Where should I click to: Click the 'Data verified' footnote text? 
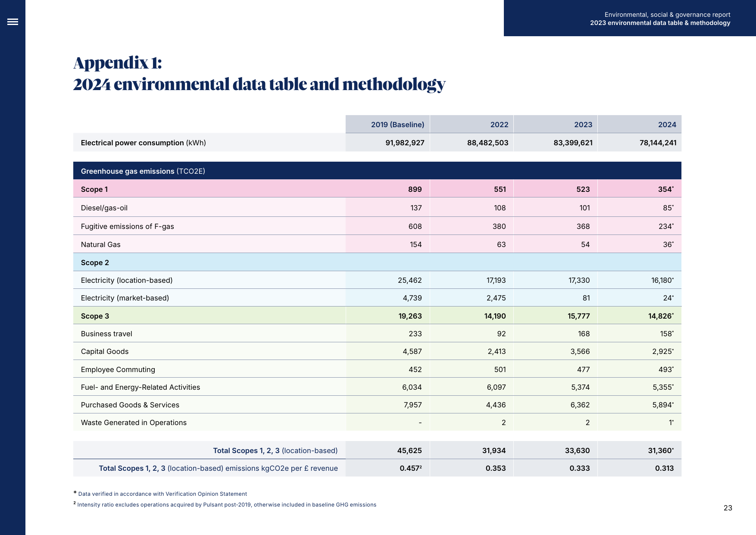(x=162, y=494)
